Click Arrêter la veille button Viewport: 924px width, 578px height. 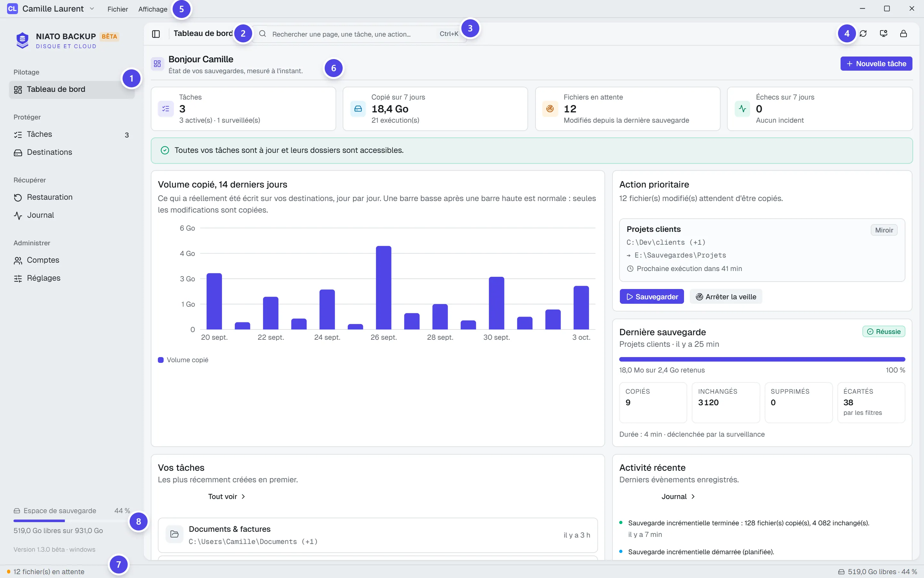point(726,297)
